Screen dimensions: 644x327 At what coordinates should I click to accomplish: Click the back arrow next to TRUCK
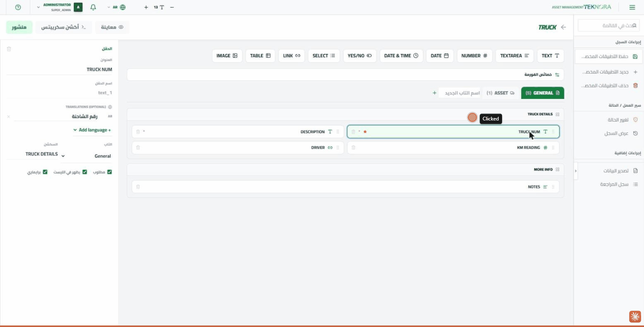(x=563, y=27)
